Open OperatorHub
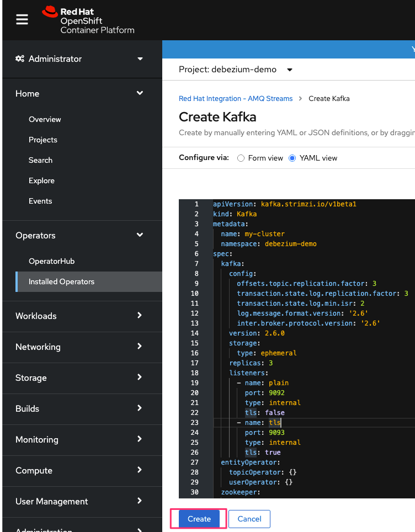This screenshot has height=532, width=415. point(51,261)
